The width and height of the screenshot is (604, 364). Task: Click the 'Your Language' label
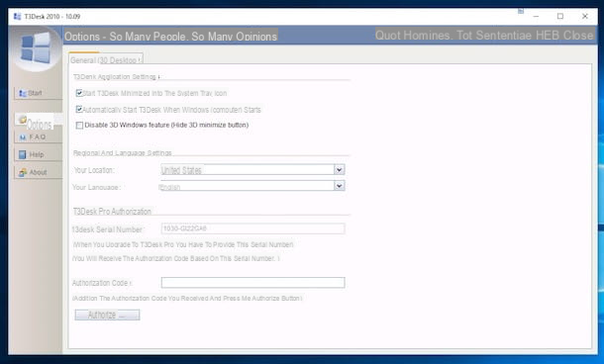point(96,187)
